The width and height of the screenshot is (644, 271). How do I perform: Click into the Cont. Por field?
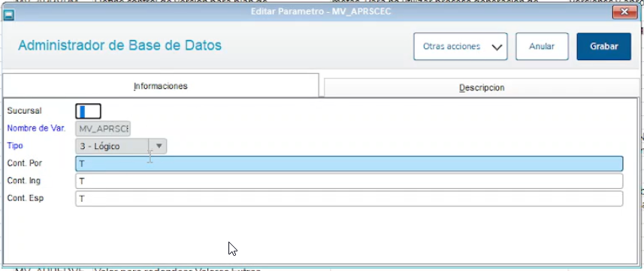click(x=349, y=163)
